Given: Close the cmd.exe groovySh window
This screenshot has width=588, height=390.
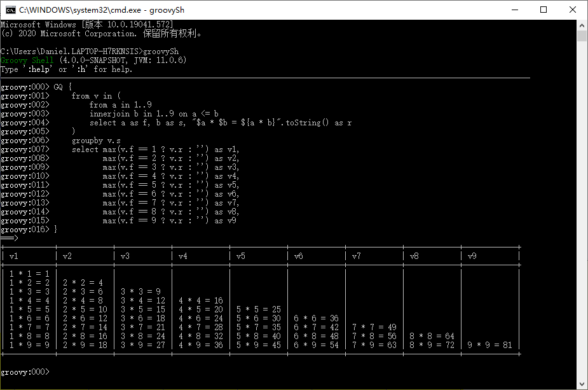Looking at the screenshot, I should (572, 10).
